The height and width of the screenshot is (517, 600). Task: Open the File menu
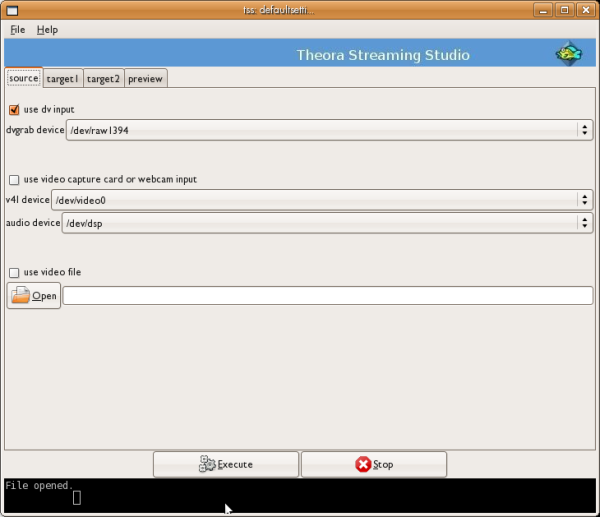18,30
